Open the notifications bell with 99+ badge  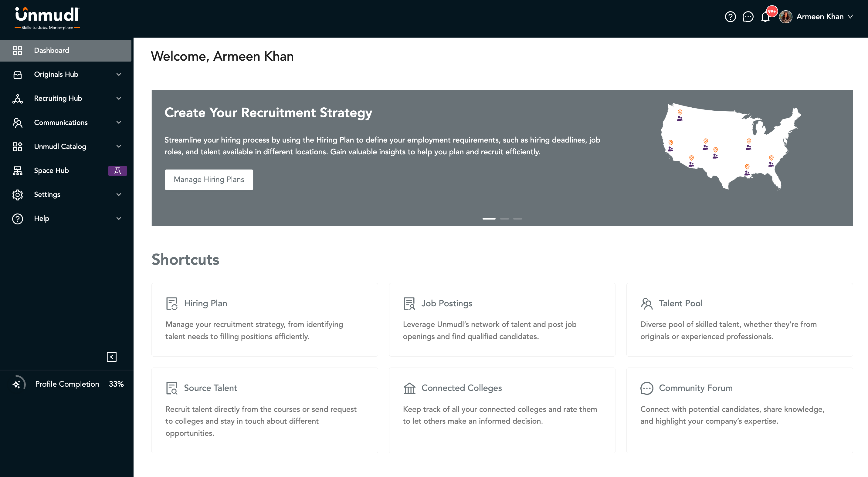coord(765,16)
